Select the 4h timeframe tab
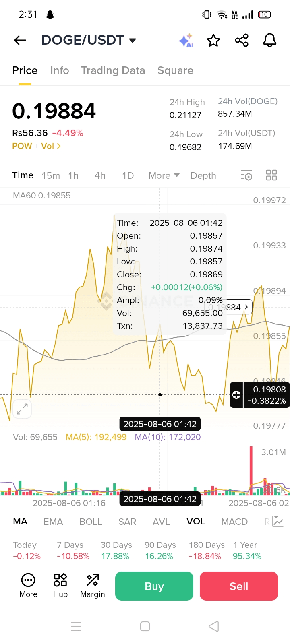290x644 pixels. (100, 175)
